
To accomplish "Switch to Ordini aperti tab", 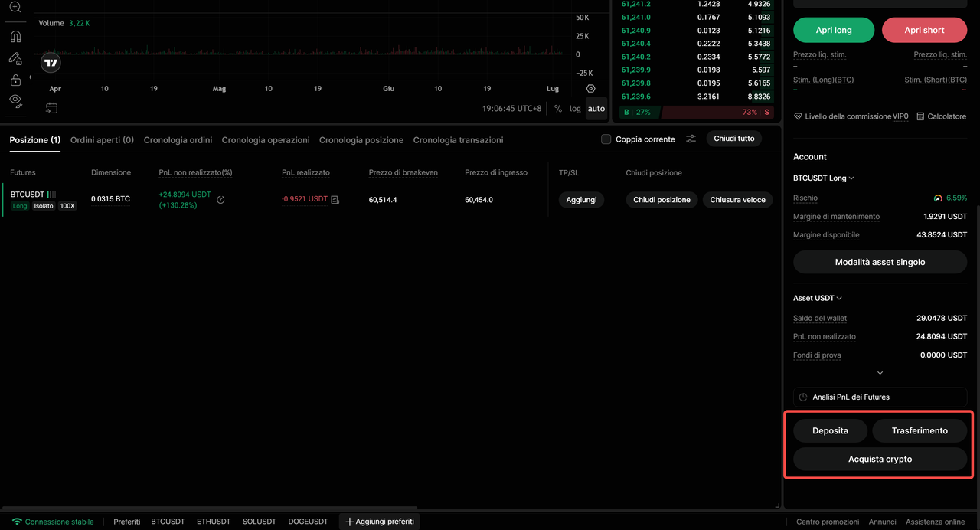I will 102,140.
